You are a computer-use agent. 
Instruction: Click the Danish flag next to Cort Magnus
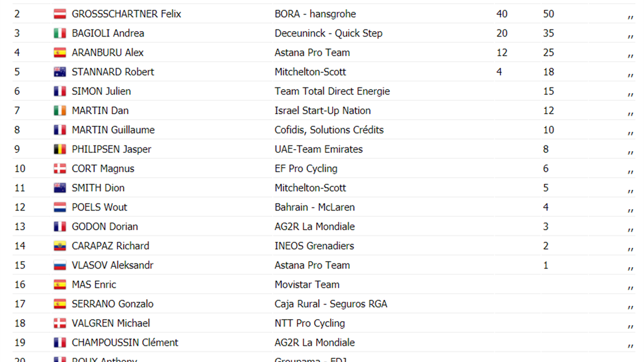click(60, 169)
